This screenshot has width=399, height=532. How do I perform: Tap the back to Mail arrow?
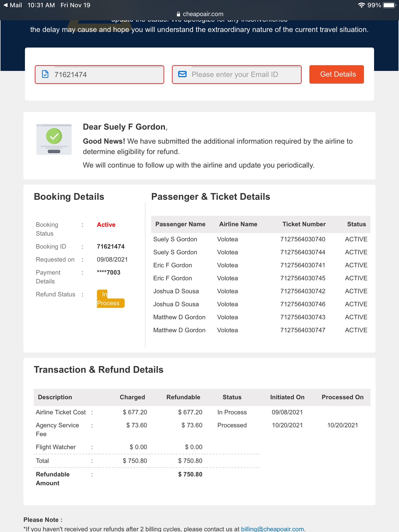[x=6, y=5]
